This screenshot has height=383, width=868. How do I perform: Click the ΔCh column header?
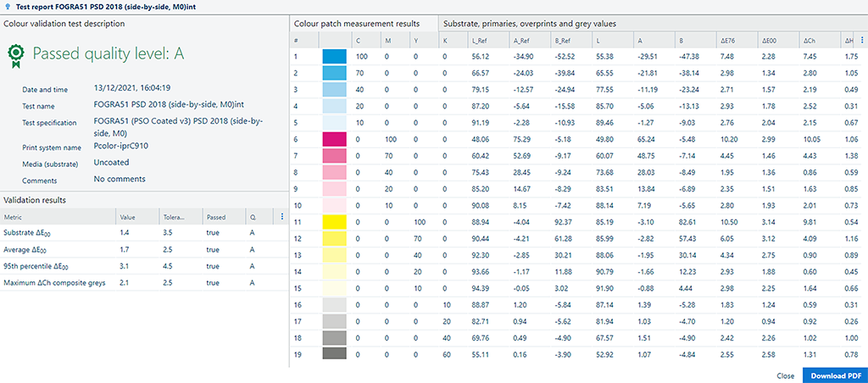(811, 41)
